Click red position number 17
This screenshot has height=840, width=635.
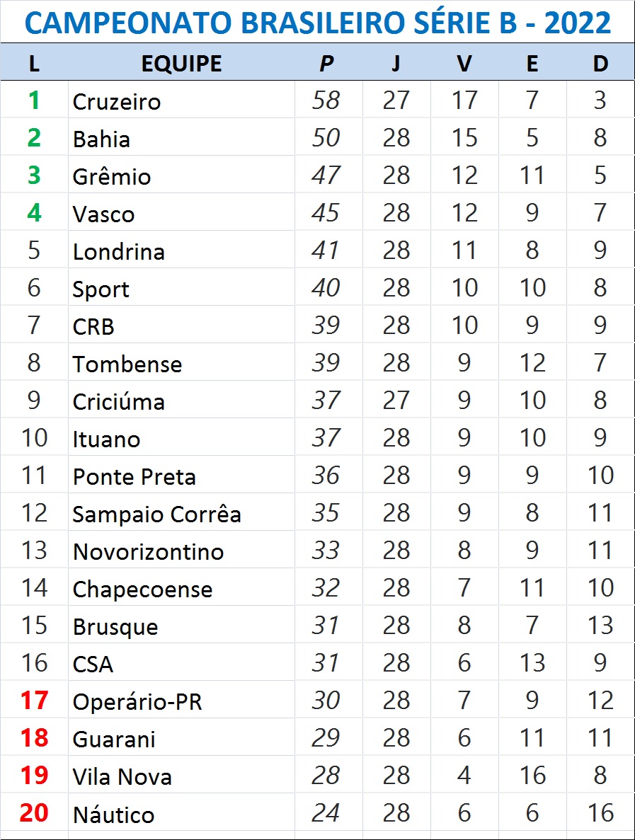34,700
